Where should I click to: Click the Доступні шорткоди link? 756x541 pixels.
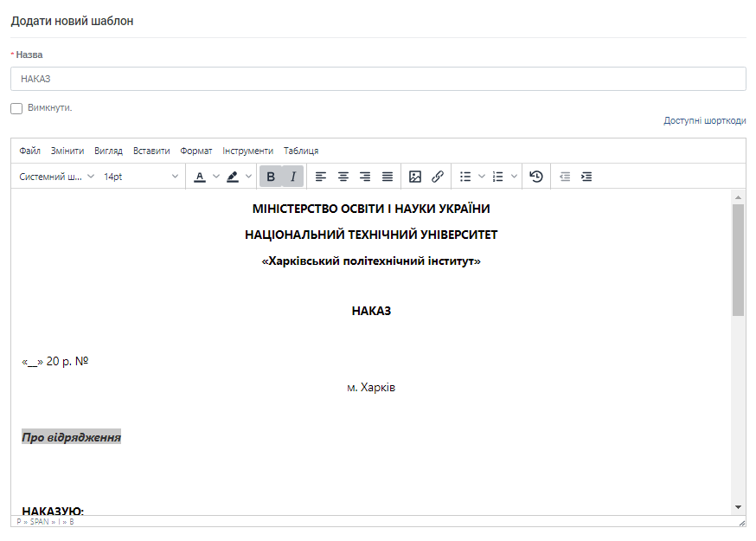(704, 120)
